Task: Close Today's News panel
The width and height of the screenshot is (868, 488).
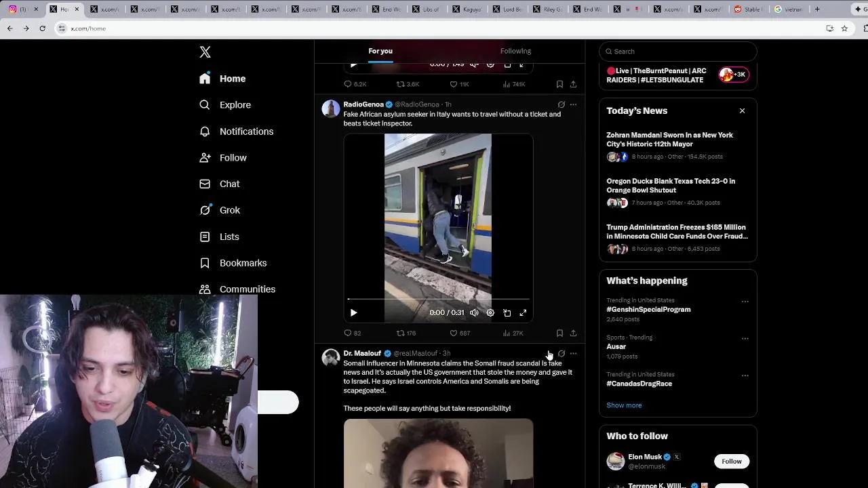Action: [x=742, y=110]
